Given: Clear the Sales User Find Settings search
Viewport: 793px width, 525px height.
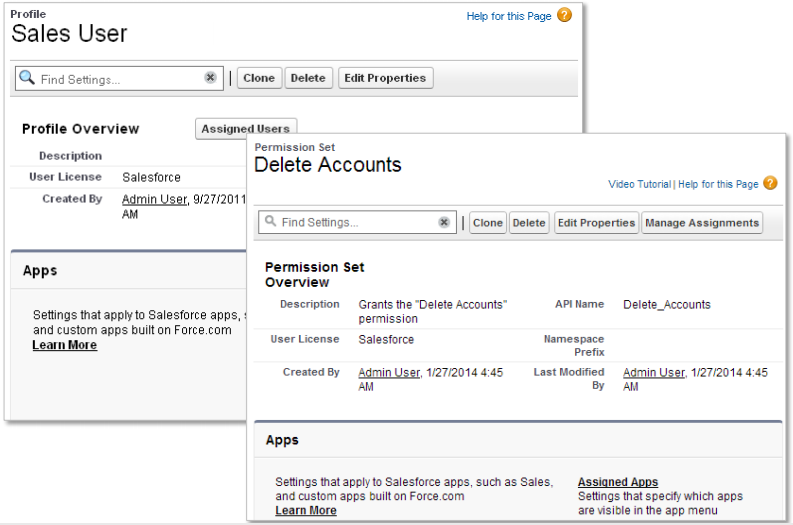Looking at the screenshot, I should tap(210, 78).
